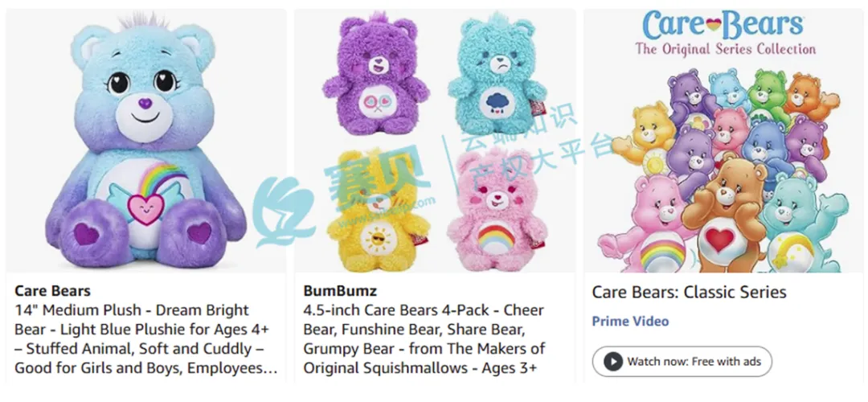Click the Care Bears rainbow heart logo
This screenshot has width=868, height=402.
712,24
